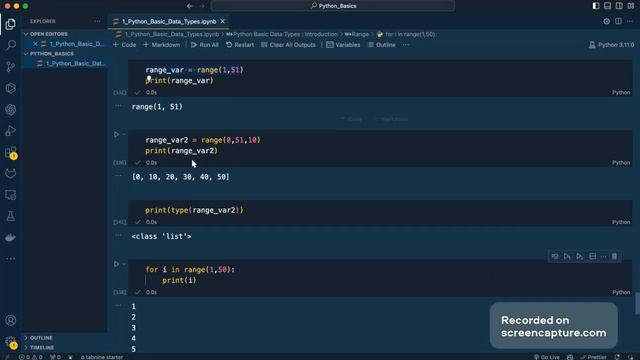Click Go Live in the status bar
640x360 pixels.
(547, 357)
